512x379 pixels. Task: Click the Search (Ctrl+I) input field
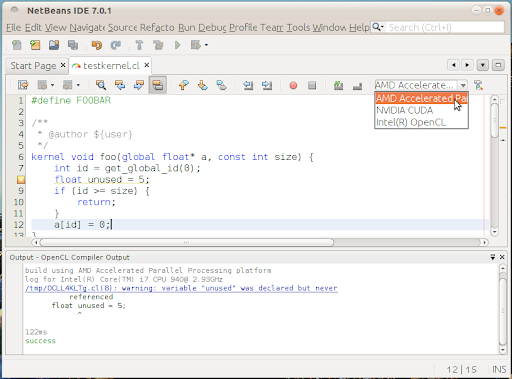click(446, 27)
